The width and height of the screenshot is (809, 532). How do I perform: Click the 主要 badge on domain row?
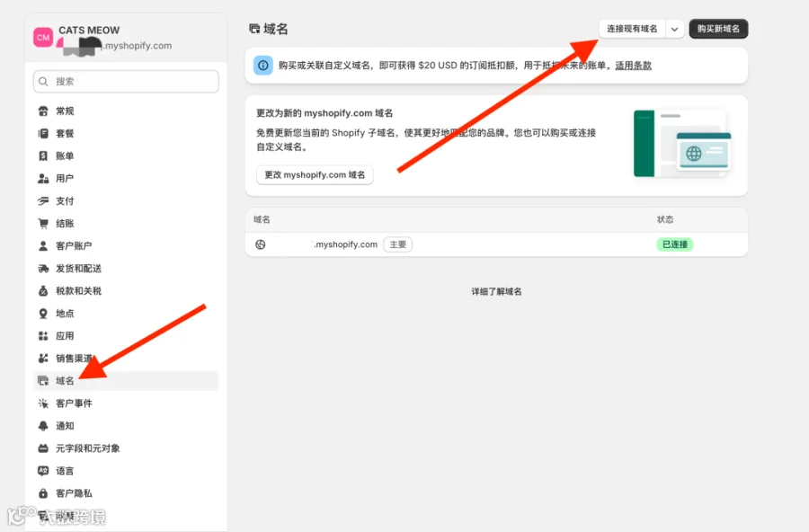tap(398, 244)
